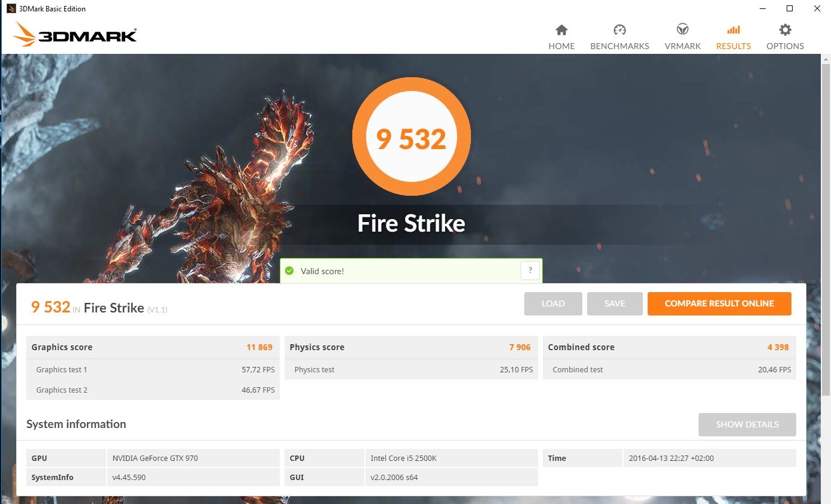This screenshot has width=831, height=504.
Task: Select the Combined score header
Action: point(670,347)
